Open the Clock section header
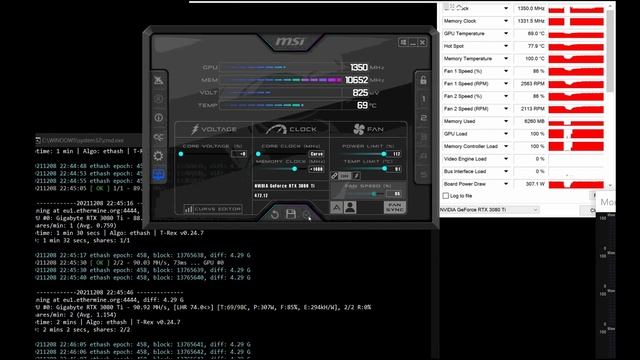The image size is (640, 360). [291, 129]
